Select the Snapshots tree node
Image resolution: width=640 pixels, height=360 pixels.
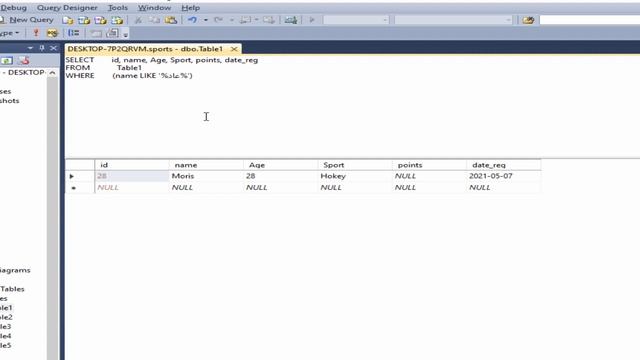click(9, 101)
